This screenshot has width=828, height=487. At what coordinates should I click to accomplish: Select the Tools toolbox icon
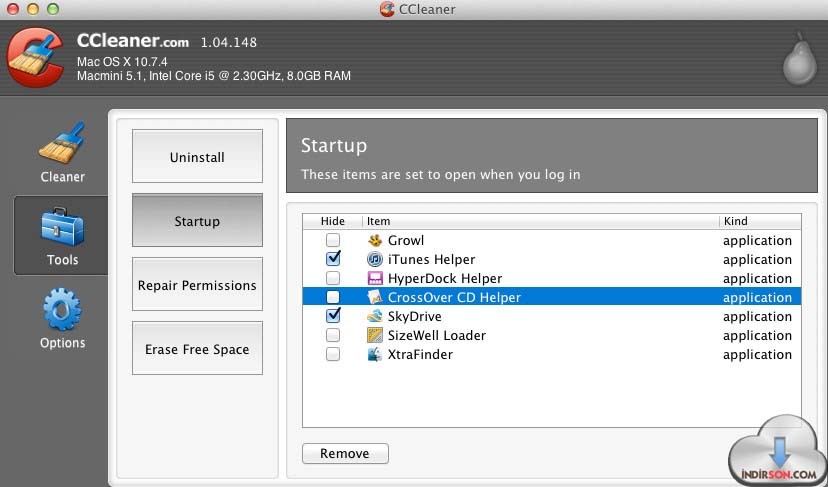point(62,227)
